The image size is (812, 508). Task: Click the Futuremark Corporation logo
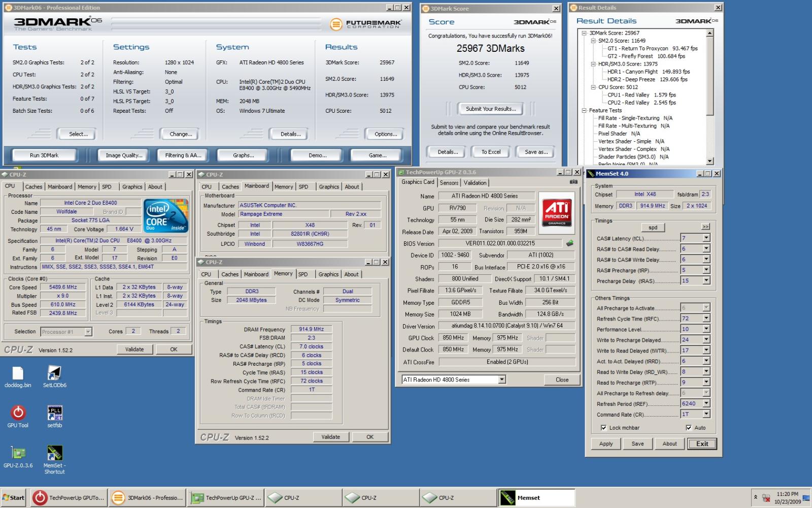pyautogui.click(x=365, y=24)
